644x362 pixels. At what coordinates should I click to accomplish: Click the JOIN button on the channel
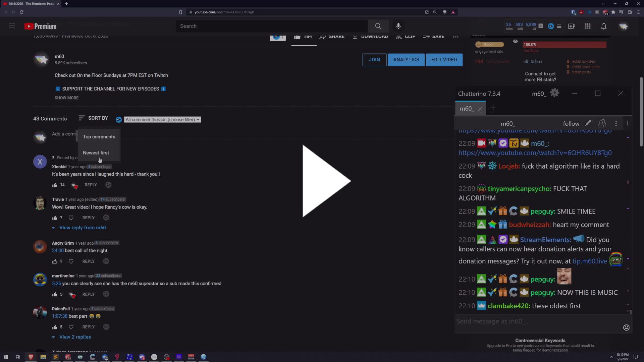374,60
